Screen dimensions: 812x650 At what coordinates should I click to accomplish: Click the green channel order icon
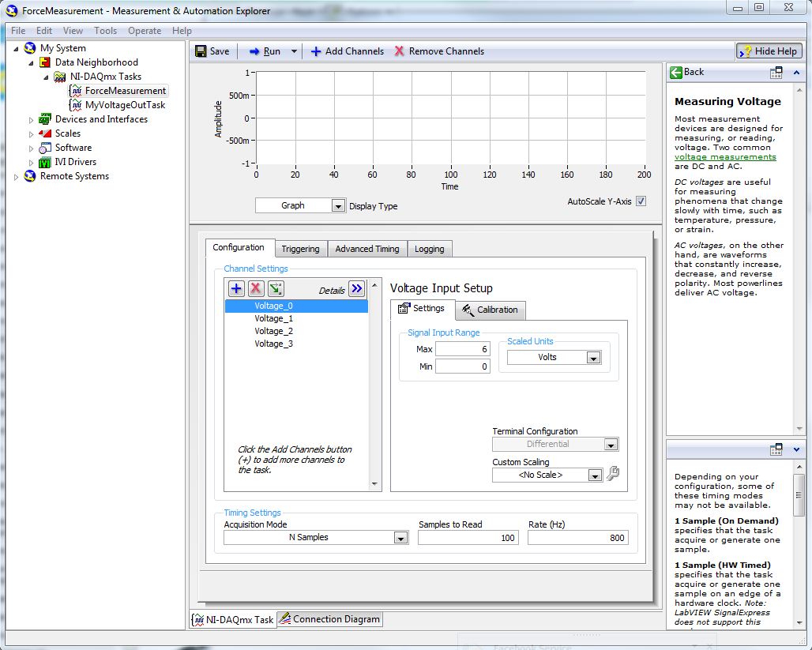pyautogui.click(x=276, y=289)
